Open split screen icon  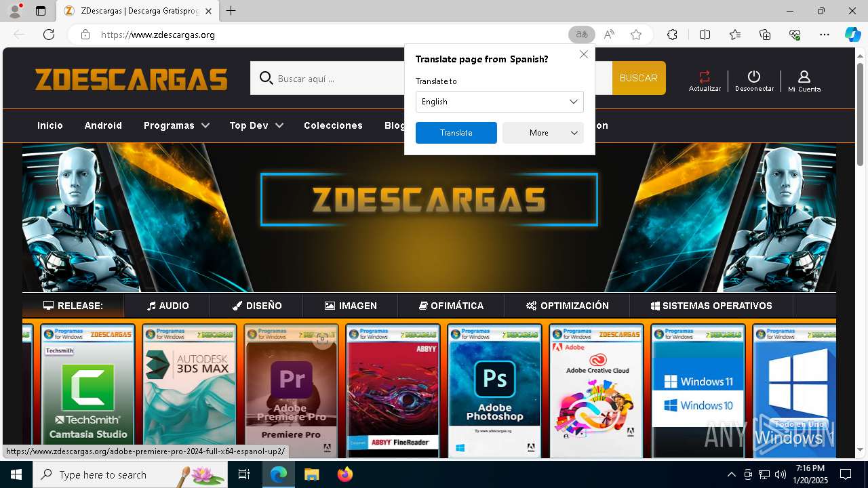[x=705, y=35]
